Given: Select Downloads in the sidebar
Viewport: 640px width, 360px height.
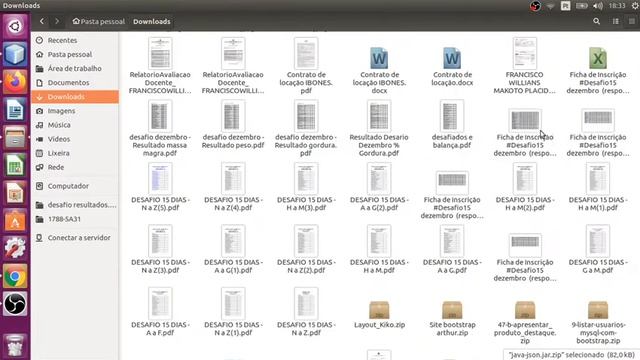Looking at the screenshot, I should [75, 97].
